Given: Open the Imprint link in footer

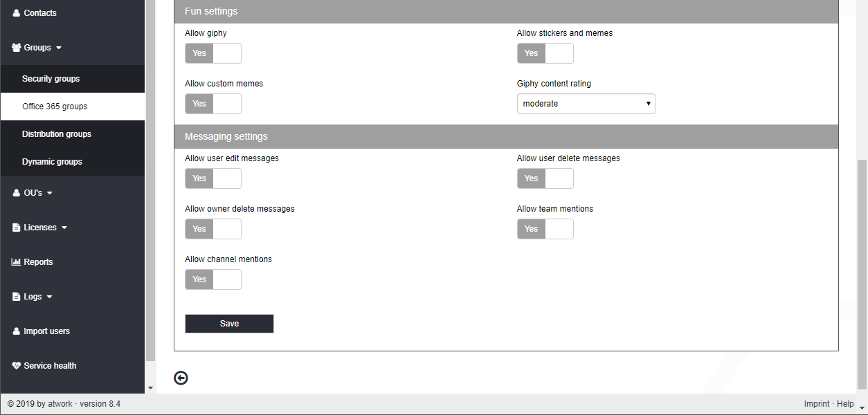Looking at the screenshot, I should (817, 404).
